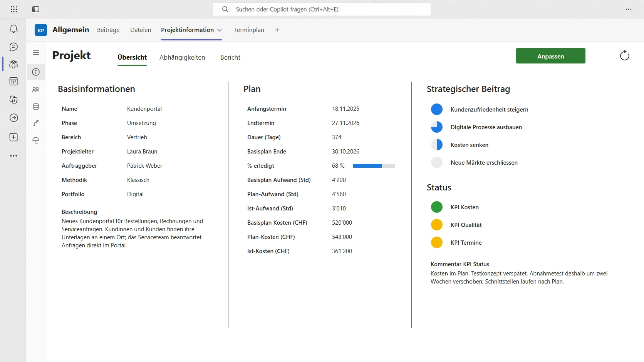Click the Endtermin value 27.11.2026
This screenshot has height=362, width=644.
[x=345, y=123]
